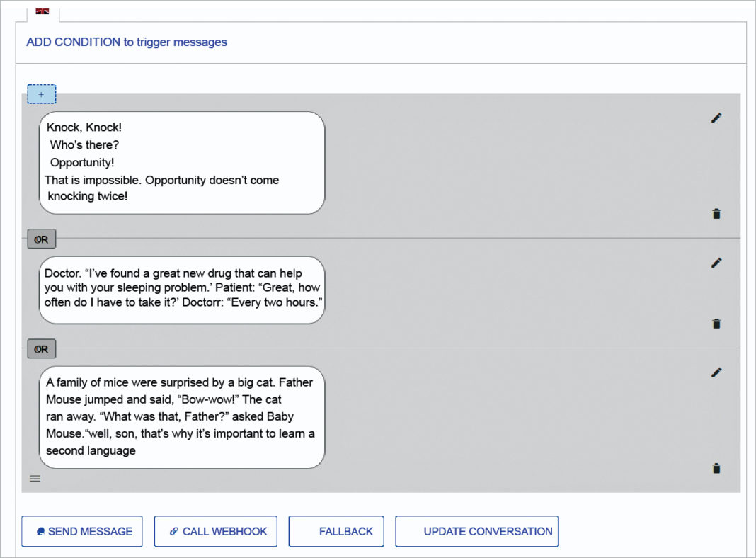Select the mice family message bubble
The height and width of the screenshot is (558, 756).
click(x=181, y=416)
